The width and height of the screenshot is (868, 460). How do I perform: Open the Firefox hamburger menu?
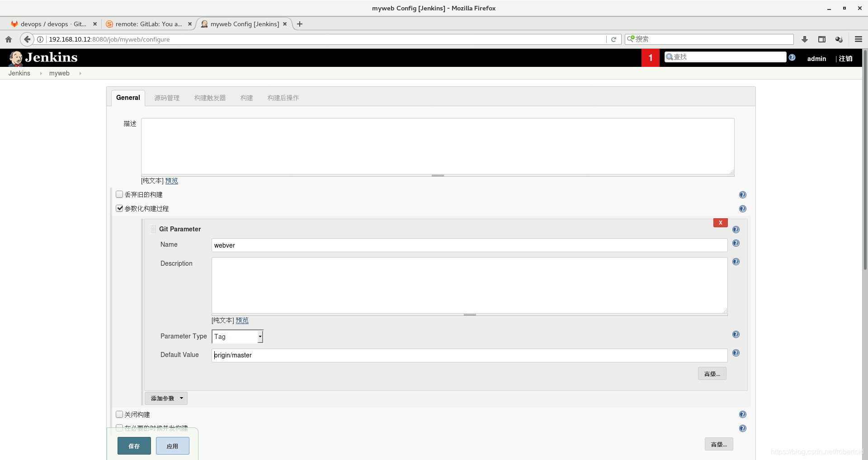coord(859,39)
